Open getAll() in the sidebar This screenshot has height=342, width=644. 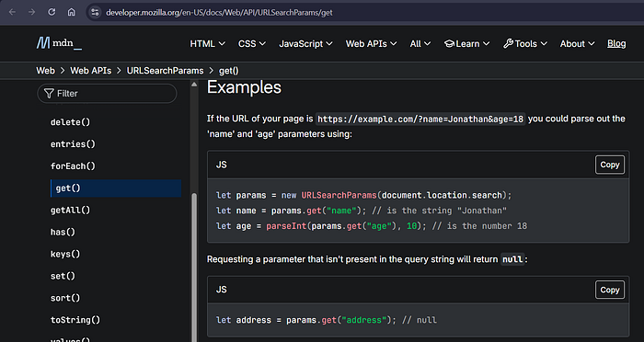point(70,211)
